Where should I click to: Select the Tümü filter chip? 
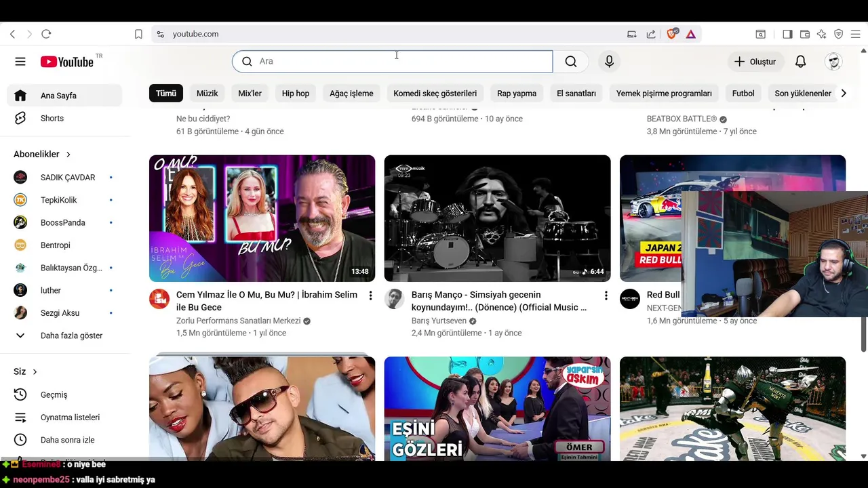(166, 94)
